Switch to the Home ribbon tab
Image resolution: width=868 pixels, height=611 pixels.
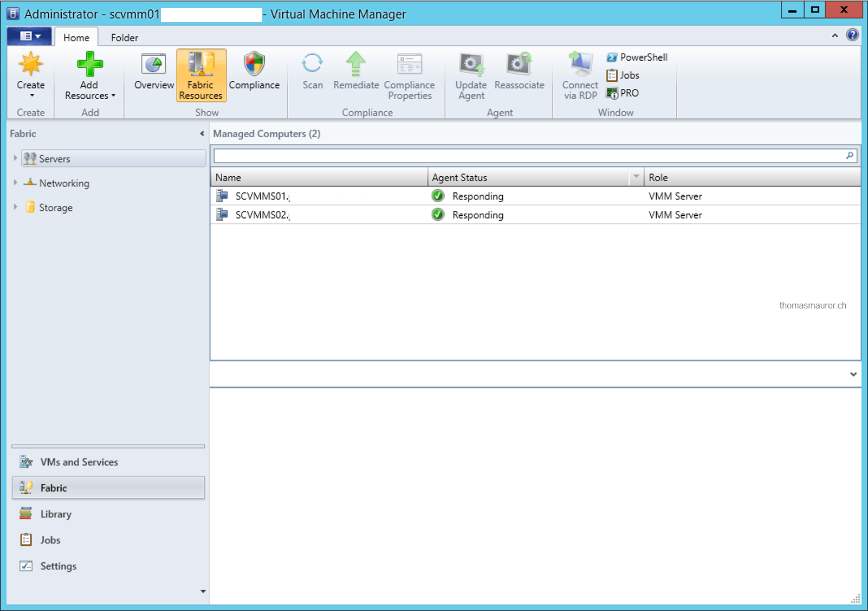pyautogui.click(x=76, y=37)
